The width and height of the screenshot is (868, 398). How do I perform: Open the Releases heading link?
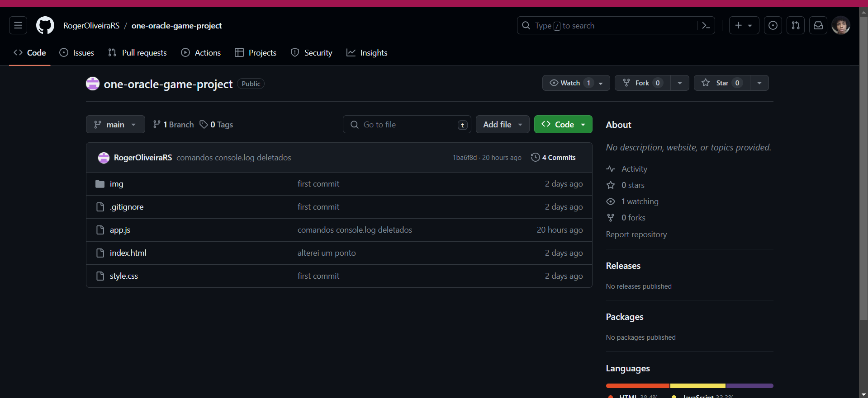(623, 266)
